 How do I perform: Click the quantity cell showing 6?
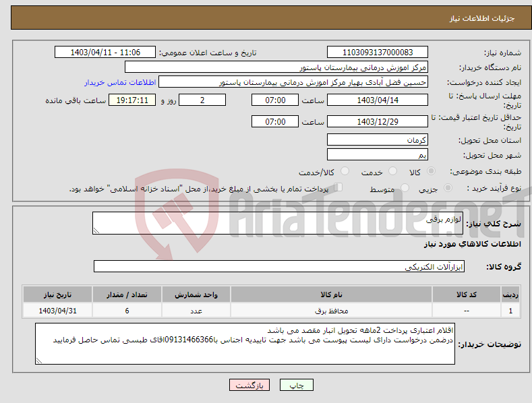coord(127,311)
